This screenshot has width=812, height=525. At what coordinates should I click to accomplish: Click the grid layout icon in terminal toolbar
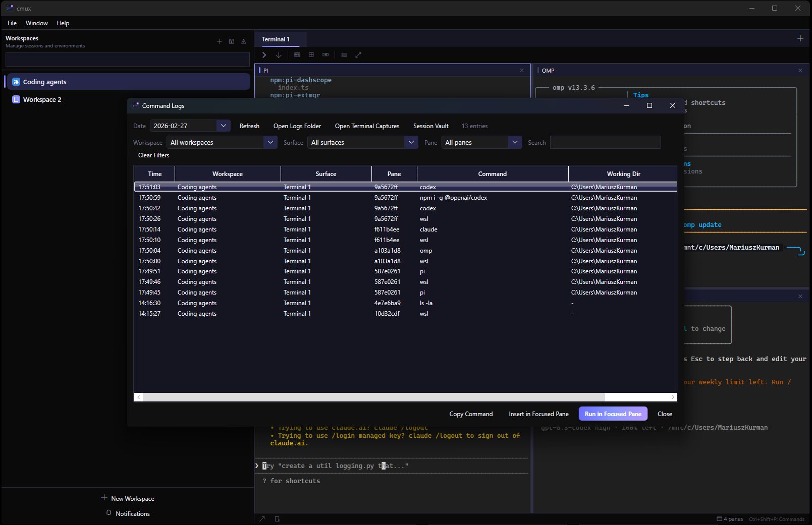pyautogui.click(x=311, y=54)
